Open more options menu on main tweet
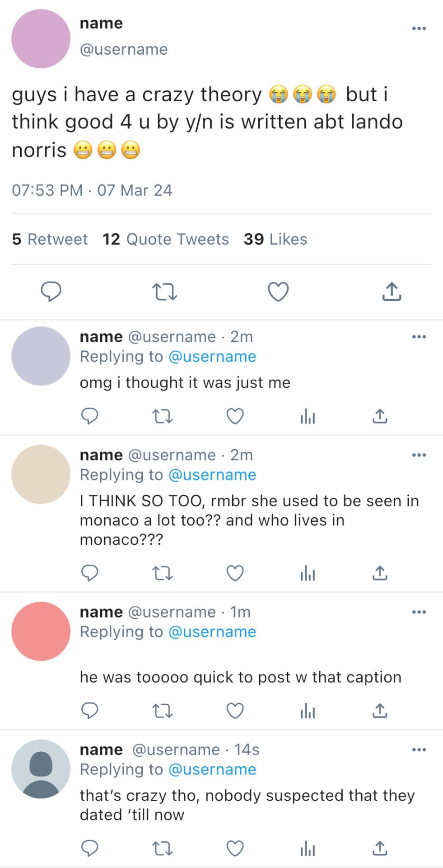Viewport: 443px width, 868px height. coord(419,28)
